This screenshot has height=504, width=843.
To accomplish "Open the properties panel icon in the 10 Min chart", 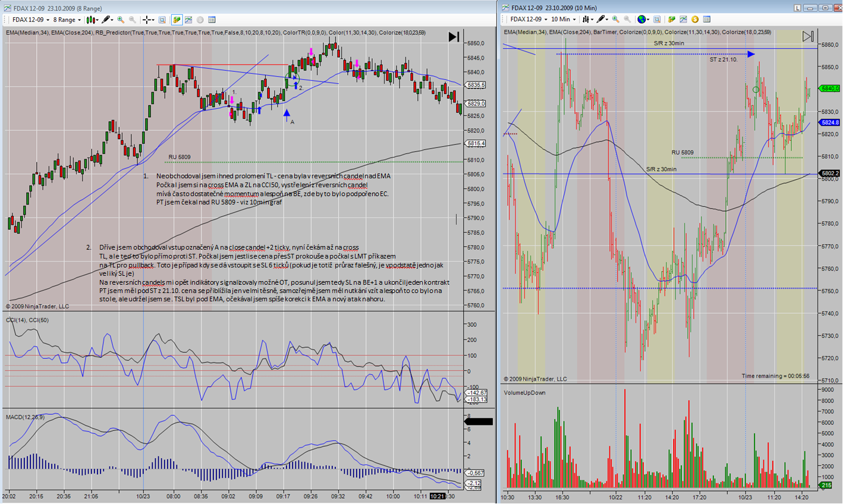I will (x=707, y=19).
